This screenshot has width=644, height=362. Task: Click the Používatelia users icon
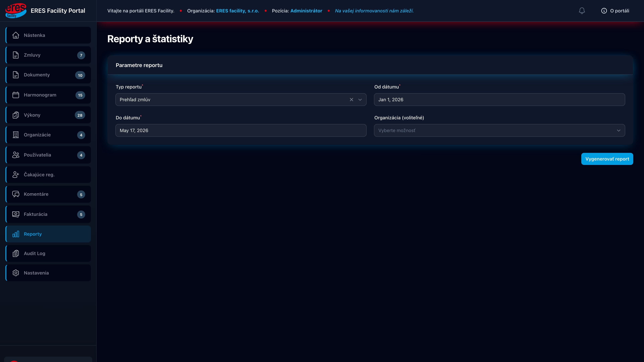point(16,155)
